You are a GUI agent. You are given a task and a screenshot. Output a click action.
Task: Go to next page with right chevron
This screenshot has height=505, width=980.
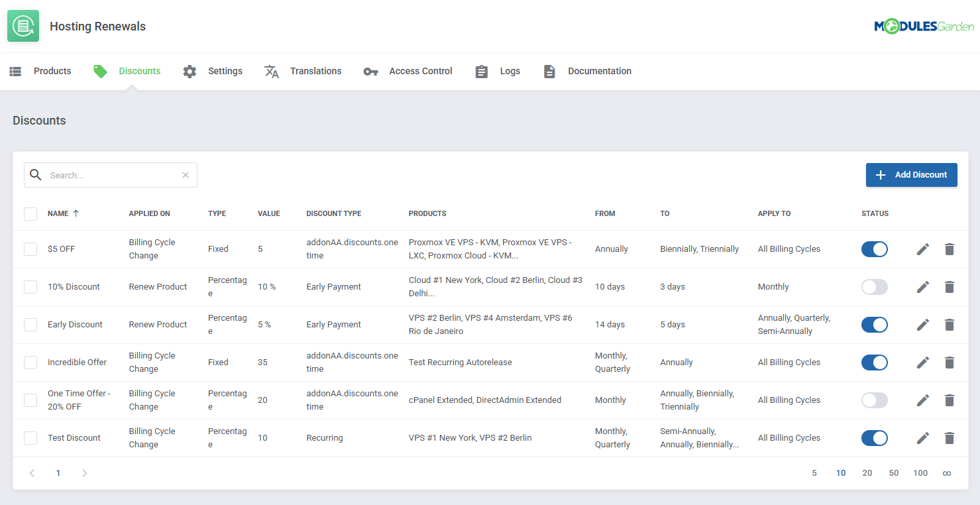(84, 473)
